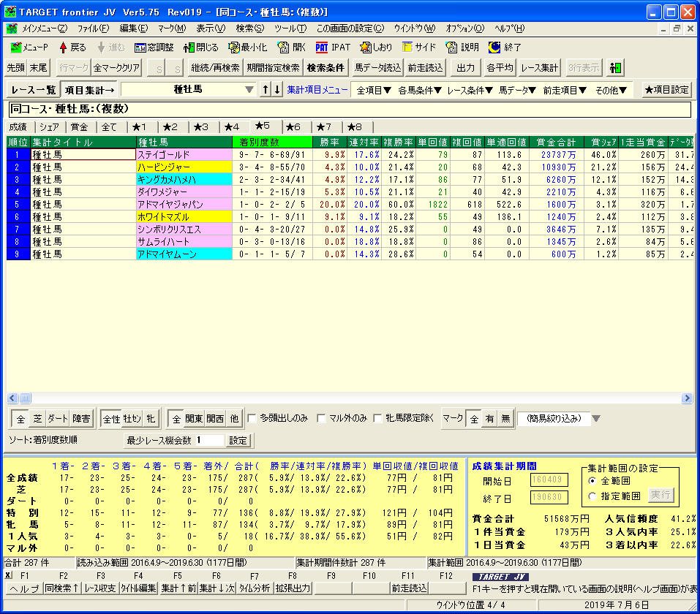Toggle the マーク 有 filter
Screen dimensions: 700x614
click(x=490, y=419)
